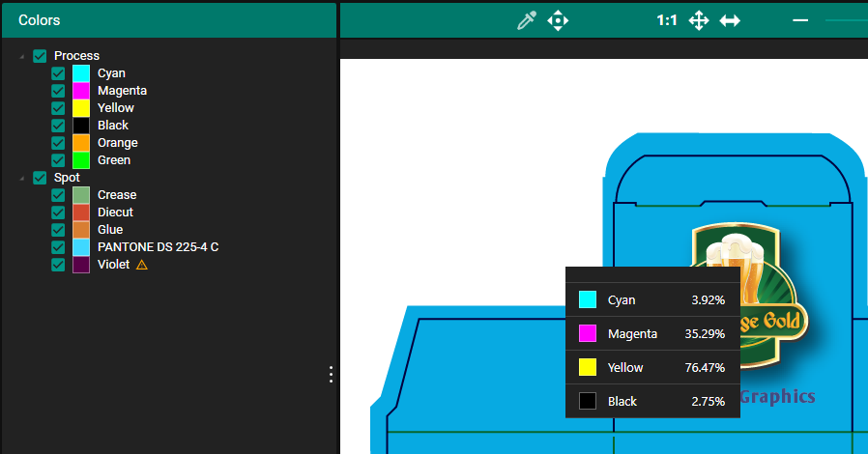Click the center view crosshair icon
The height and width of the screenshot is (454, 868).
[558, 20]
